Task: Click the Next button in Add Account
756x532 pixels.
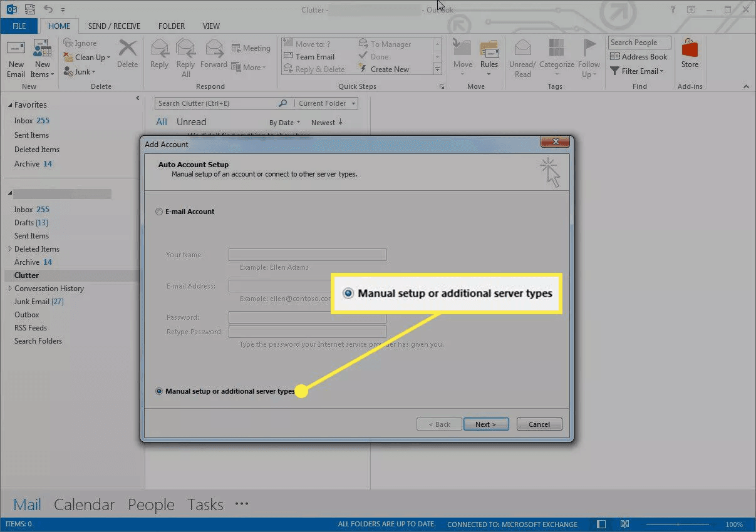Action: point(486,424)
